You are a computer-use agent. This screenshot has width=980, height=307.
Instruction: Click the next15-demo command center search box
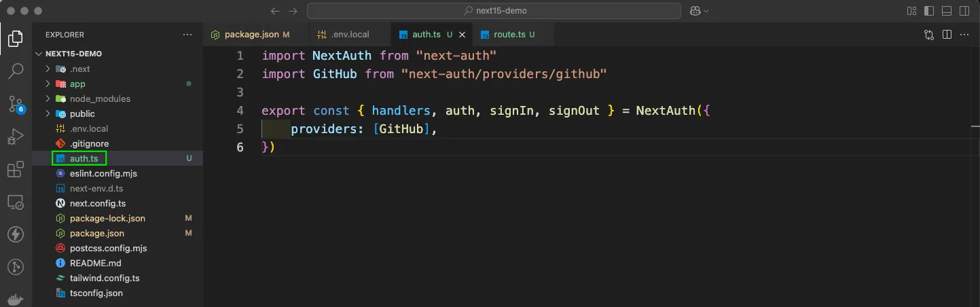(x=494, y=11)
